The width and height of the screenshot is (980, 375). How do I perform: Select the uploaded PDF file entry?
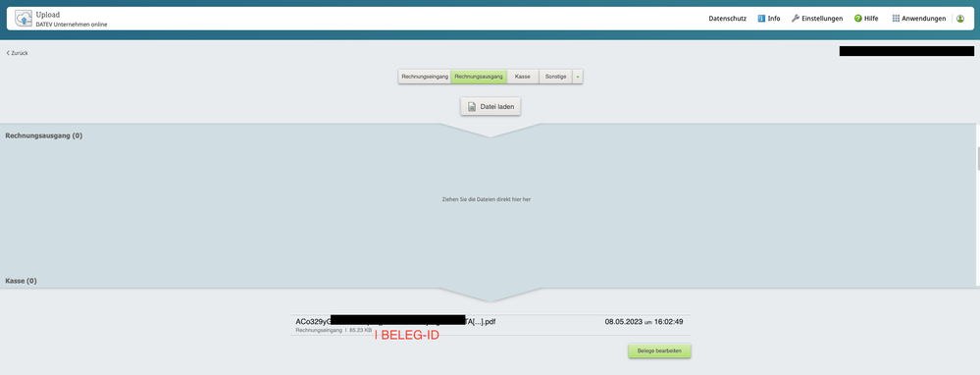(490, 325)
